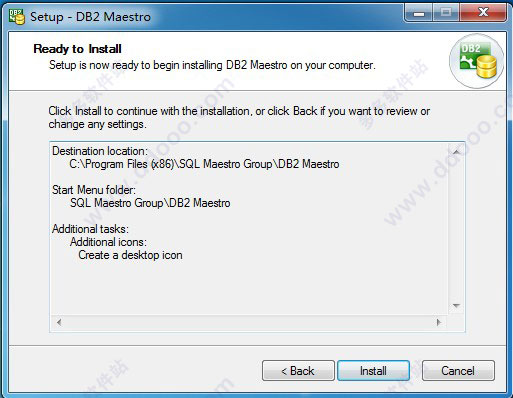Click the 'Additional icons:' line
This screenshot has height=398, width=513.
[x=108, y=242]
